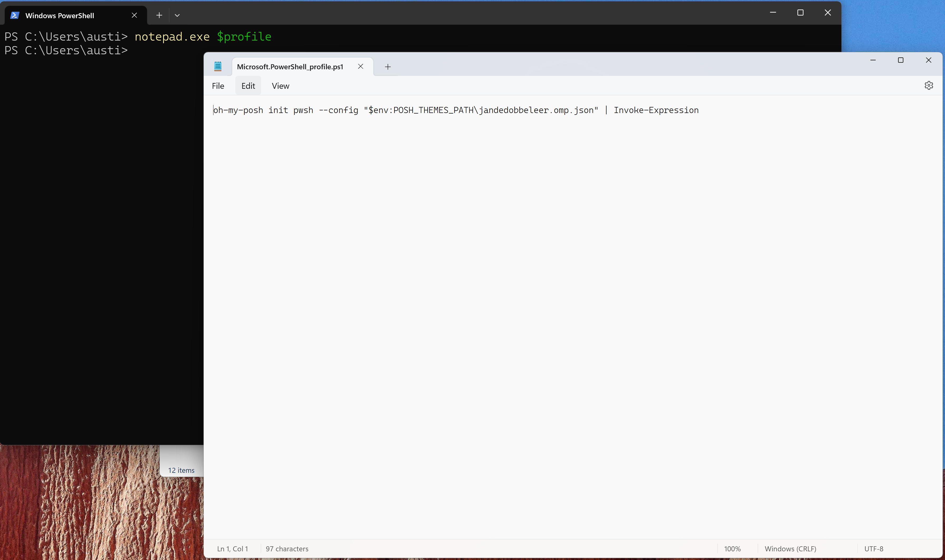Screen dimensions: 945x560
Task: Add a new Notepad tab
Action: click(x=387, y=67)
